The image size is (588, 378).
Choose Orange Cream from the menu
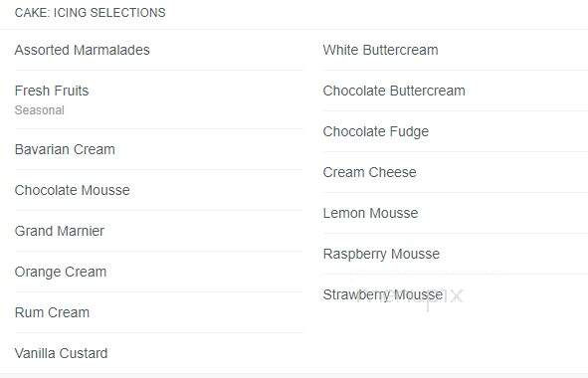click(x=61, y=272)
